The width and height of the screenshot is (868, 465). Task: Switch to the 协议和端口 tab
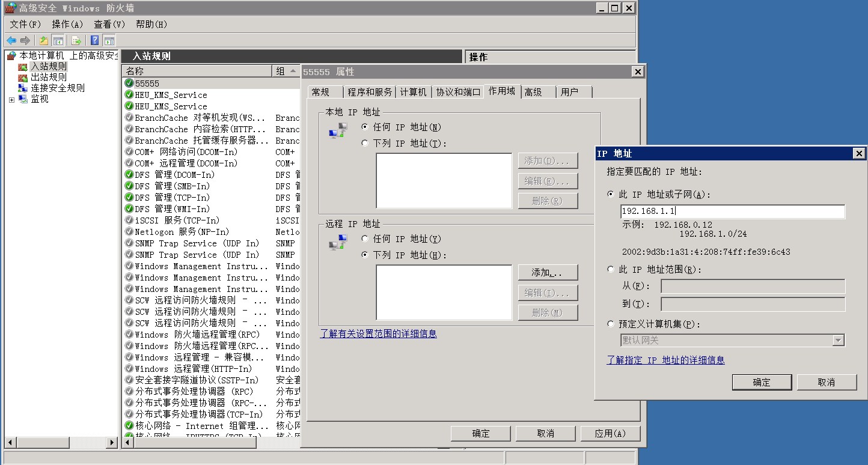[458, 92]
